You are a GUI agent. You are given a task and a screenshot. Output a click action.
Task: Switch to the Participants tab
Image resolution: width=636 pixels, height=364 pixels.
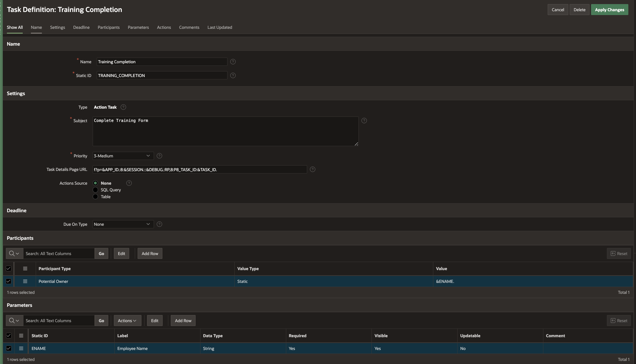pos(109,27)
